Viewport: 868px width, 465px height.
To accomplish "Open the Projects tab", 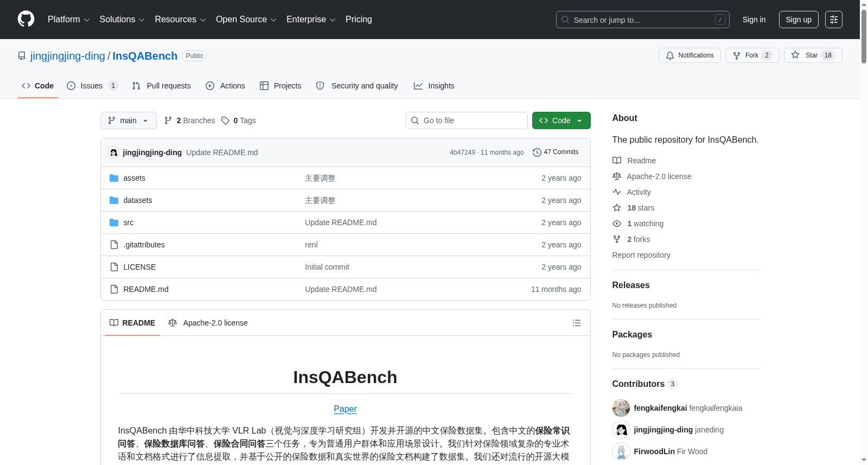I will click(280, 86).
